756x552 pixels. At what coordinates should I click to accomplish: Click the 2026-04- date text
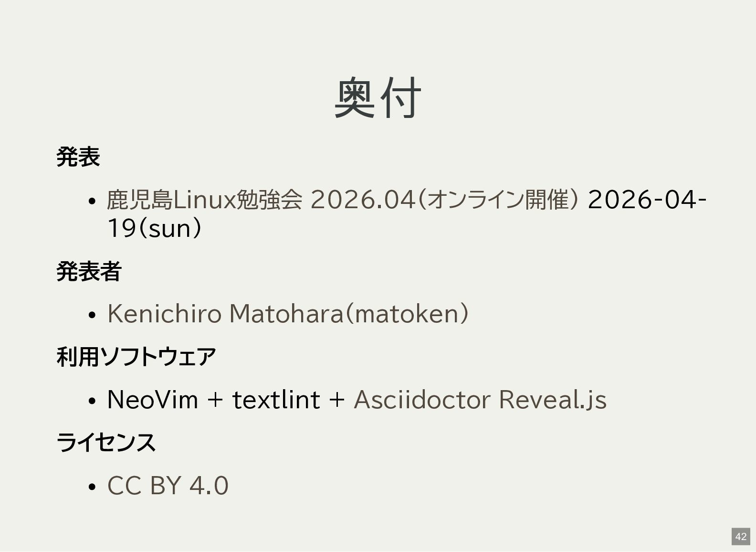coord(647,200)
